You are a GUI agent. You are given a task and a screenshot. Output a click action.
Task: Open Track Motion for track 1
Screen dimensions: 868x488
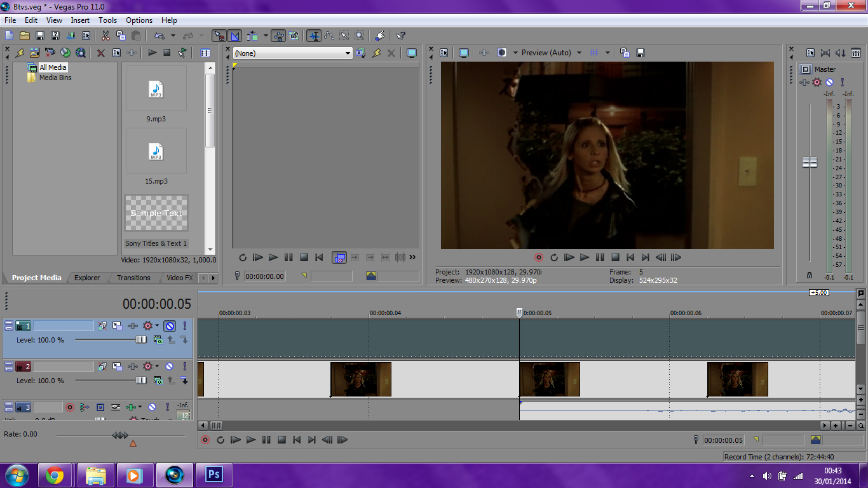(118, 326)
